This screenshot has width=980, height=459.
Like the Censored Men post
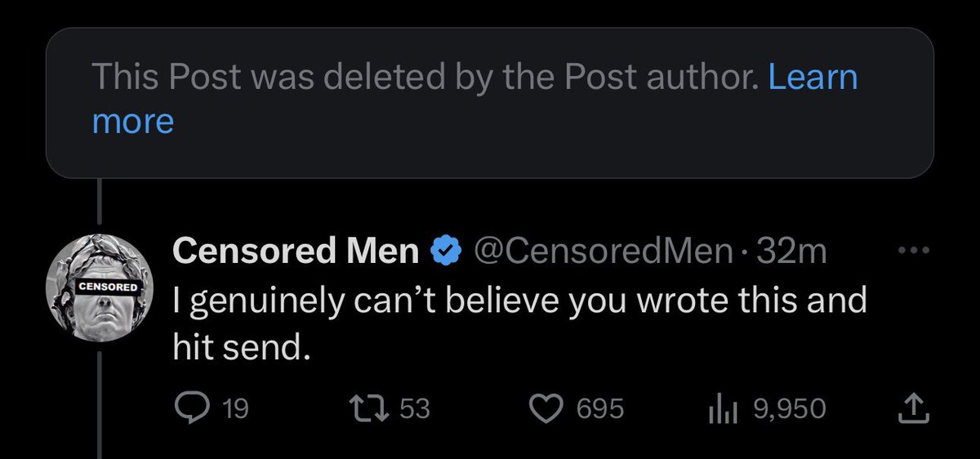click(x=549, y=408)
